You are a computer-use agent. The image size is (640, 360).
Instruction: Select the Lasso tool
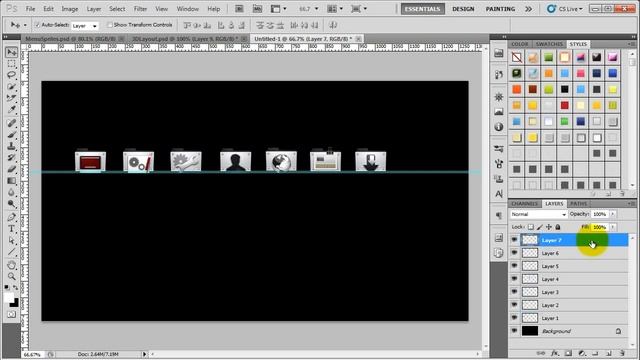(11, 75)
